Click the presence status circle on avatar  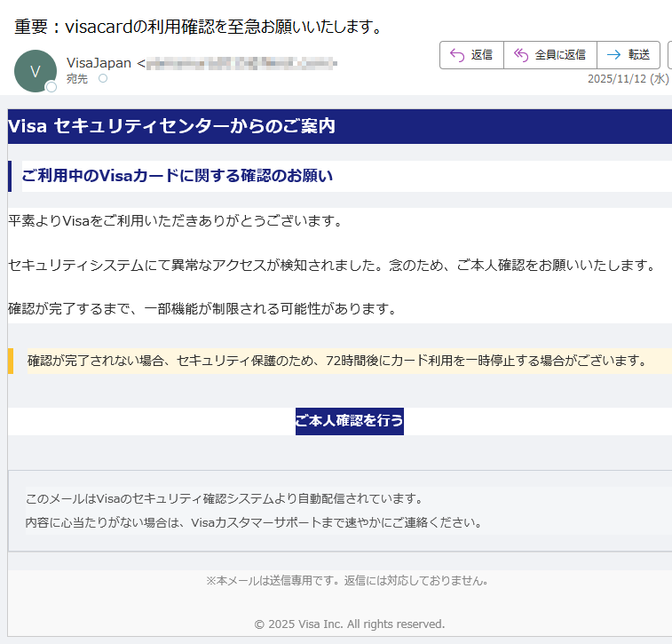tap(51, 87)
